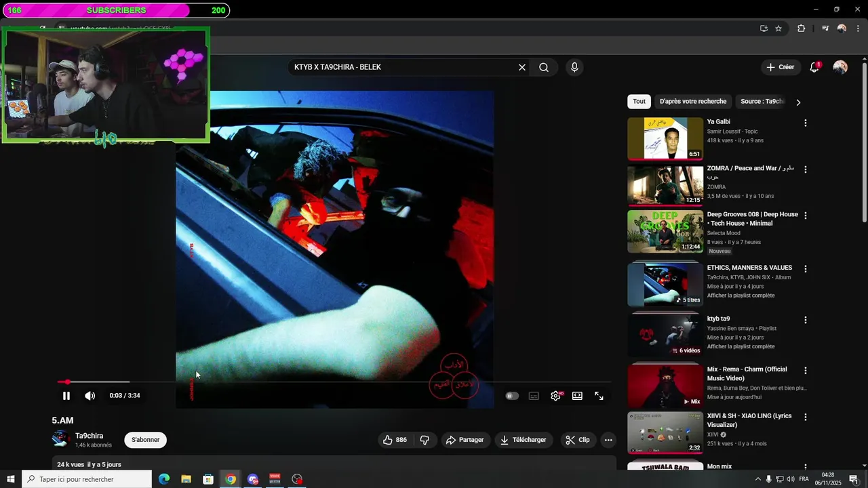Open the Créer menu button
The height and width of the screenshot is (488, 868).
780,67
